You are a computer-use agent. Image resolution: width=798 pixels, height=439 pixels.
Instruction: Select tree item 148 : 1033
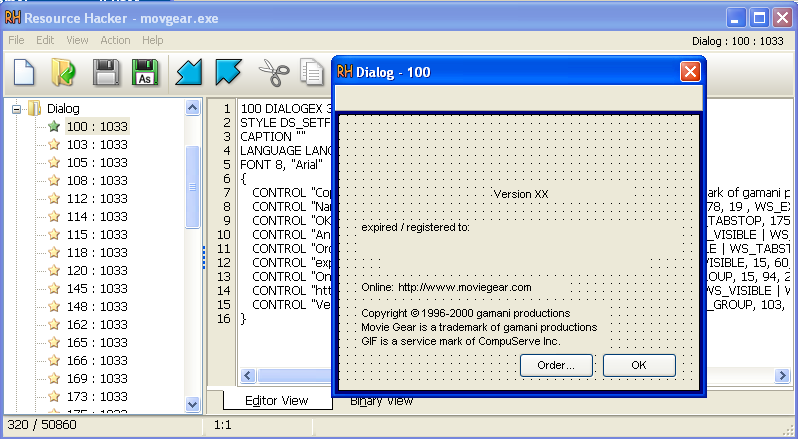point(97,307)
